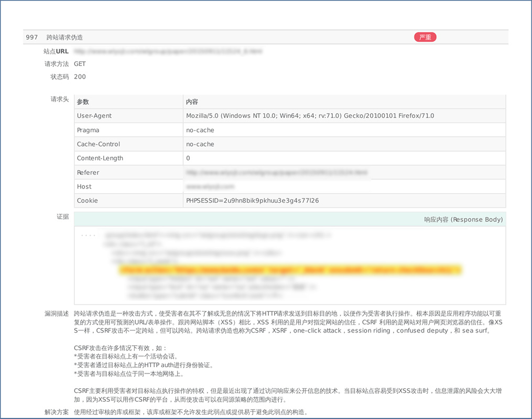Screen dimensions: 532x419
Task: Click the 证据 evidence section label
Action: (62, 216)
